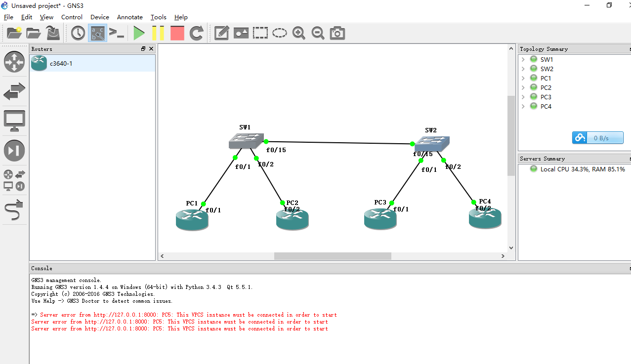Click the New blank project icon

(x=14, y=33)
